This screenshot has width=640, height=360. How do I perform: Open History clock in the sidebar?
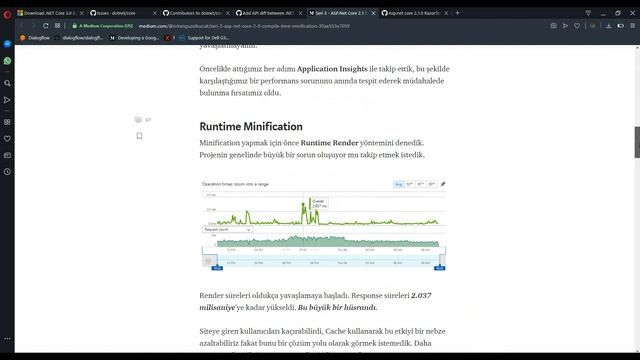(x=7, y=172)
